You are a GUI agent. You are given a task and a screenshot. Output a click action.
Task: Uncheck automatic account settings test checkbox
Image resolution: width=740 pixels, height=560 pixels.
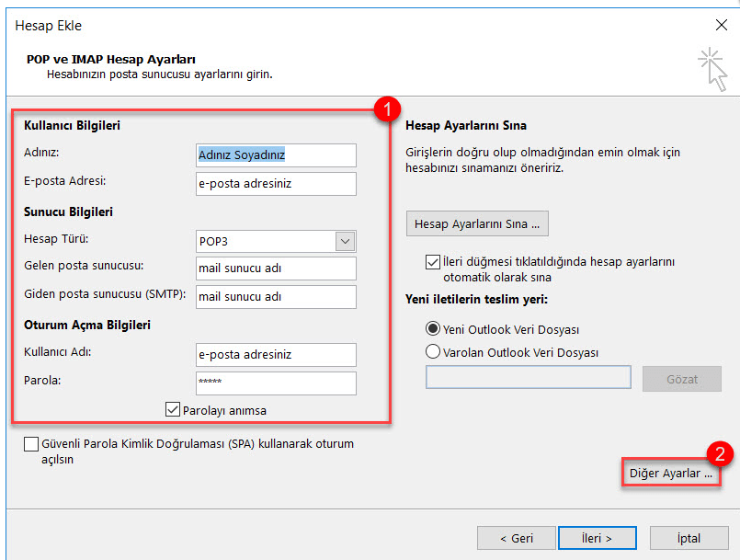point(433,262)
